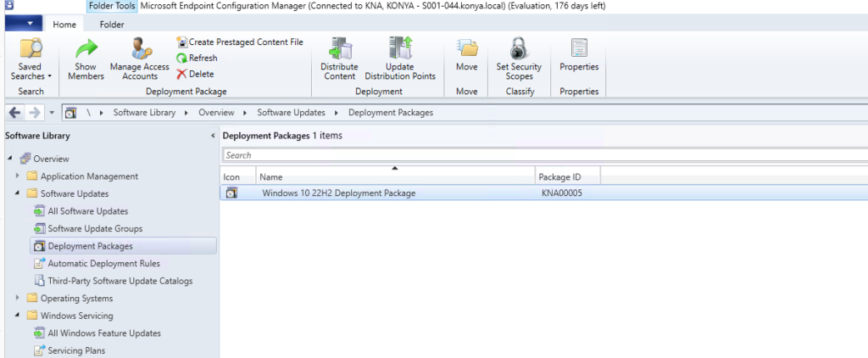Viewport: 868px width, 358px height.
Task: Switch to the Home ribbon tab
Action: tap(64, 25)
